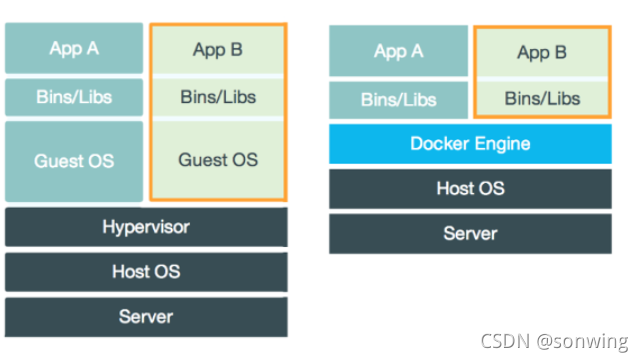Select green Bins/Libs block in VM diagram
Viewport: 643px width, 362px height.
coord(218,97)
